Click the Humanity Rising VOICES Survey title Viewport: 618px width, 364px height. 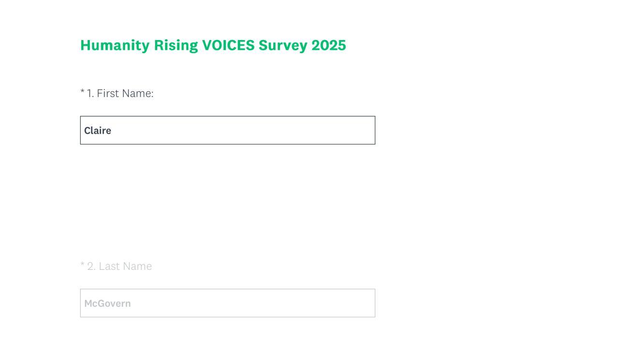point(213,45)
